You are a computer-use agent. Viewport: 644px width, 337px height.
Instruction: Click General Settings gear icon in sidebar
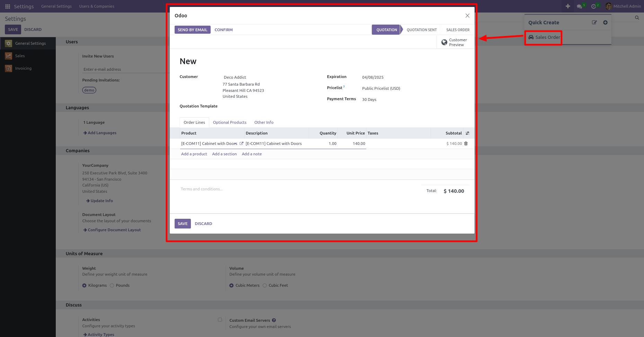pyautogui.click(x=9, y=43)
